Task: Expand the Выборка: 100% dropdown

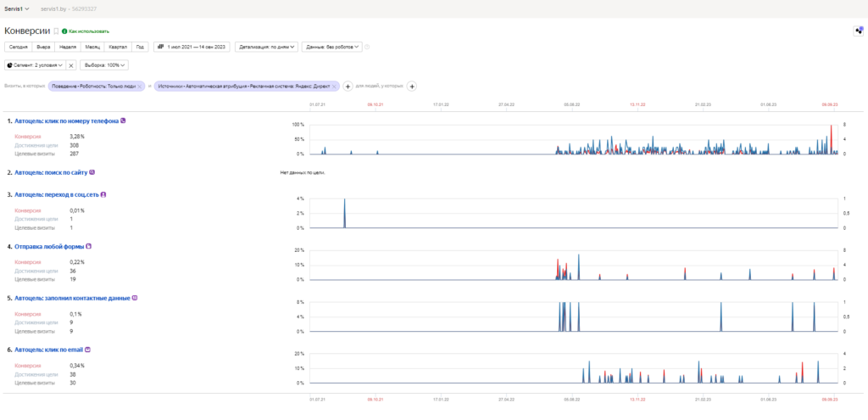Action: tap(104, 65)
